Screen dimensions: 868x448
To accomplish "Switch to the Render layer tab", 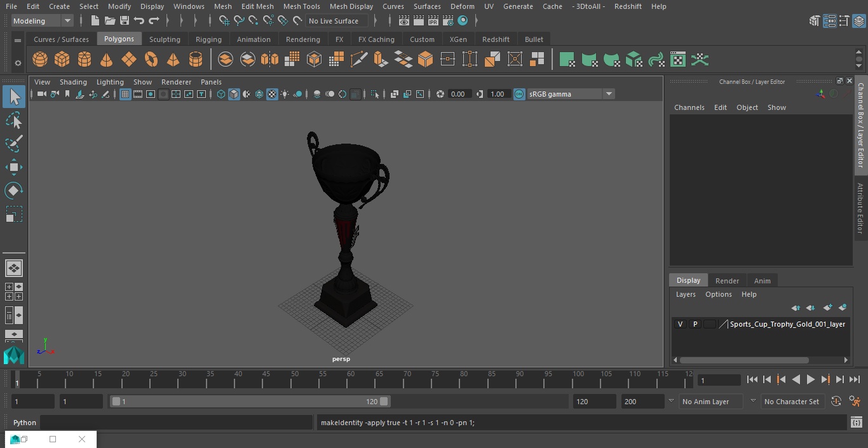I will point(727,281).
